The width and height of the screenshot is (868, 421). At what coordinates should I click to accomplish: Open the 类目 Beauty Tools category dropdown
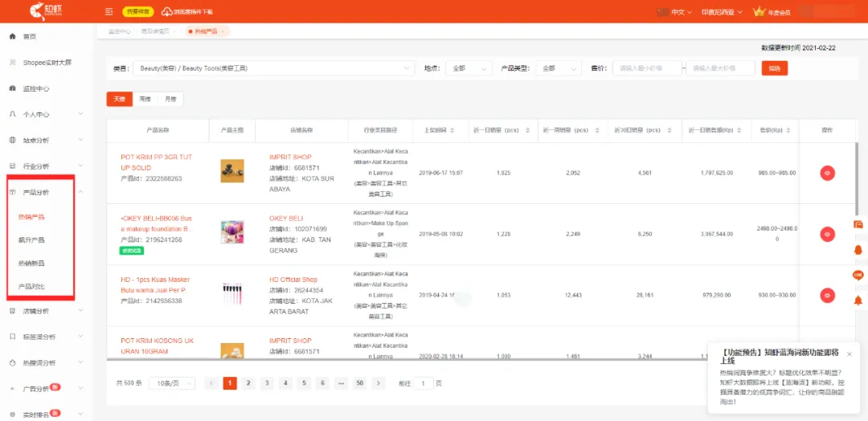273,68
